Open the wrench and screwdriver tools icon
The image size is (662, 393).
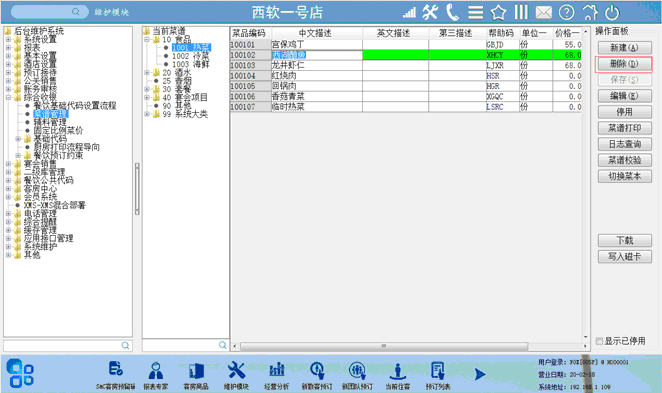pos(430,12)
